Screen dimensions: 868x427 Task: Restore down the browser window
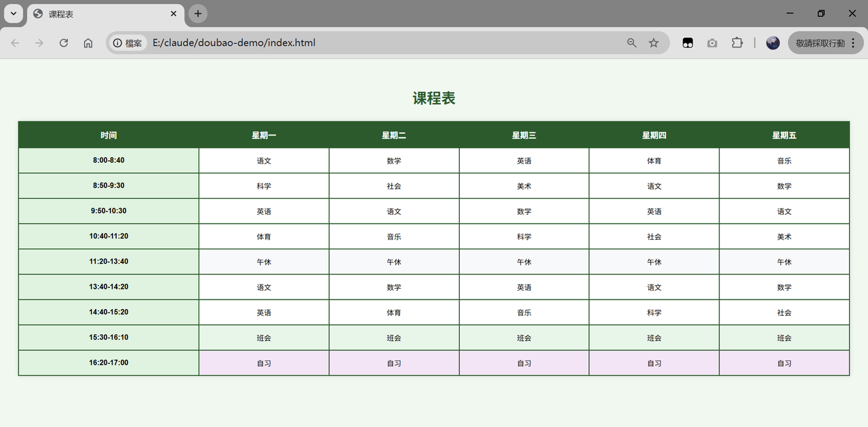click(821, 14)
